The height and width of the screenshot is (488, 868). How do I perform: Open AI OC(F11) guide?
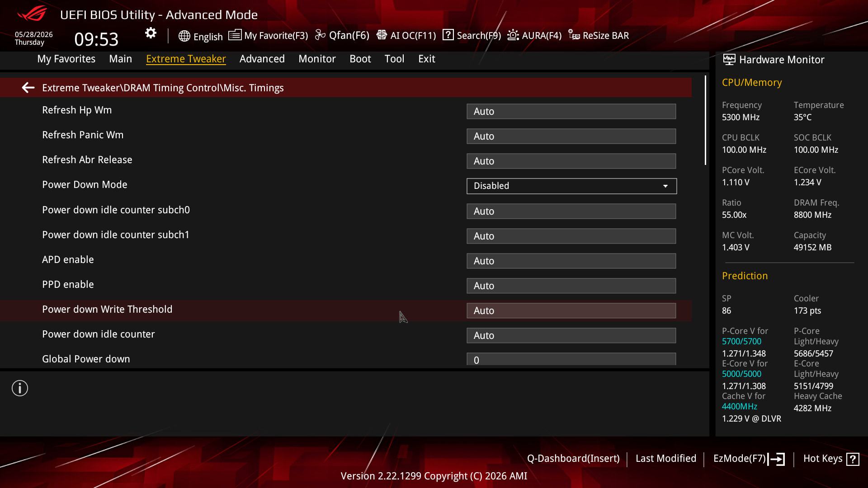click(x=413, y=36)
